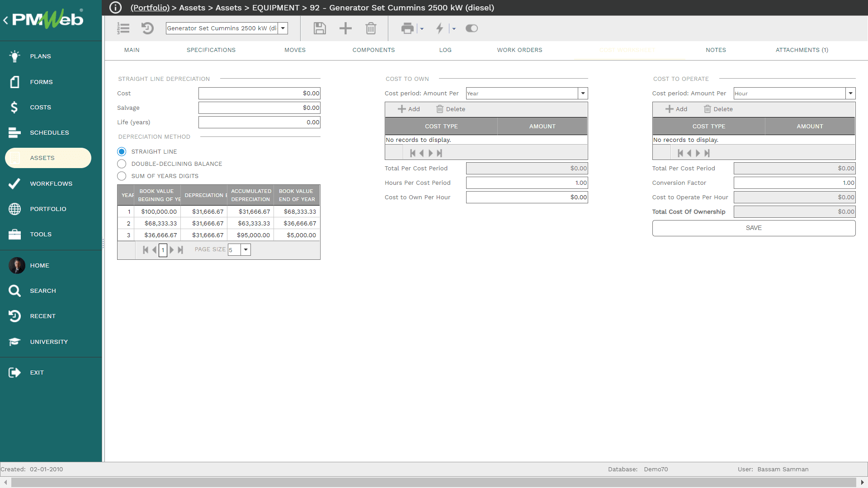The image size is (868, 488).
Task: Open Forms in the sidebar
Action: pos(41,82)
